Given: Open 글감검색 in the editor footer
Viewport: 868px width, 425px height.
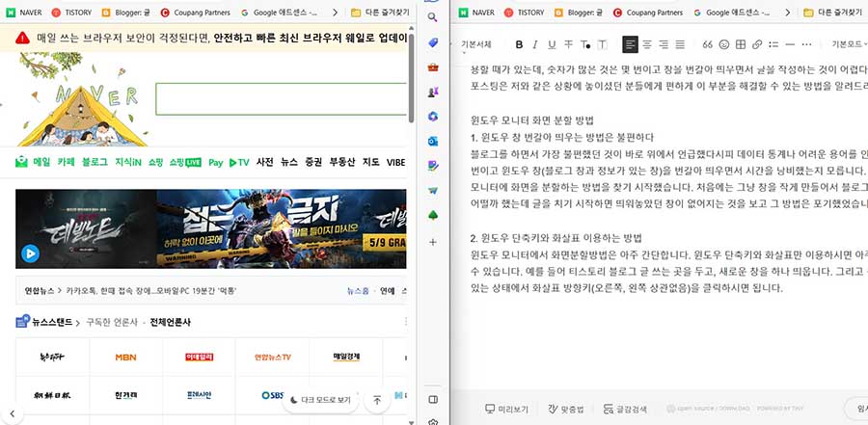Looking at the screenshot, I should (625, 409).
